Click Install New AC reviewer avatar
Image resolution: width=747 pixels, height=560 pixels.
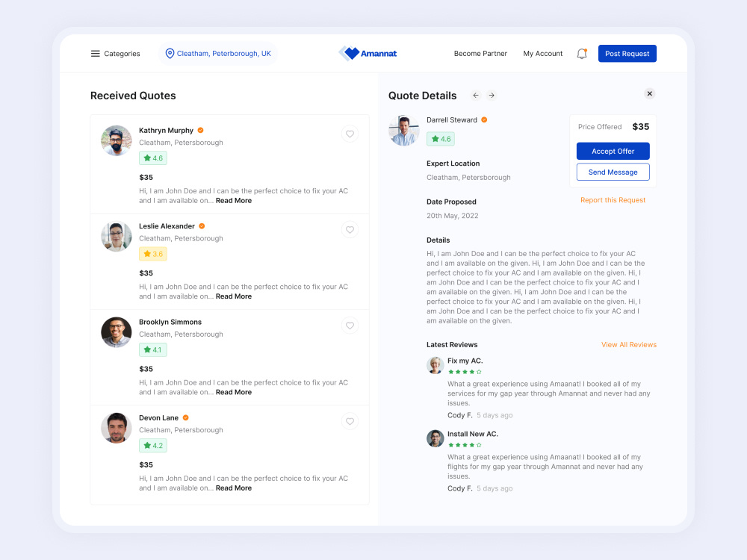pyautogui.click(x=435, y=438)
